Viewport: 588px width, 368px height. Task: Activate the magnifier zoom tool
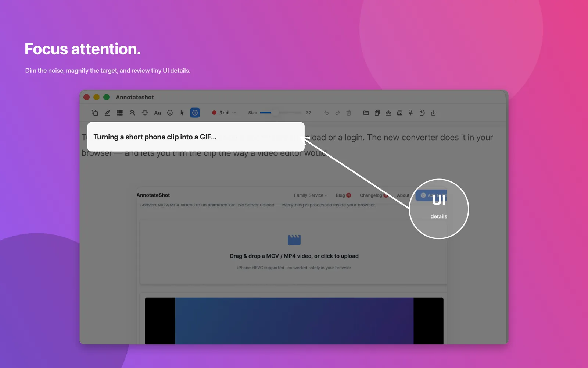tap(132, 113)
